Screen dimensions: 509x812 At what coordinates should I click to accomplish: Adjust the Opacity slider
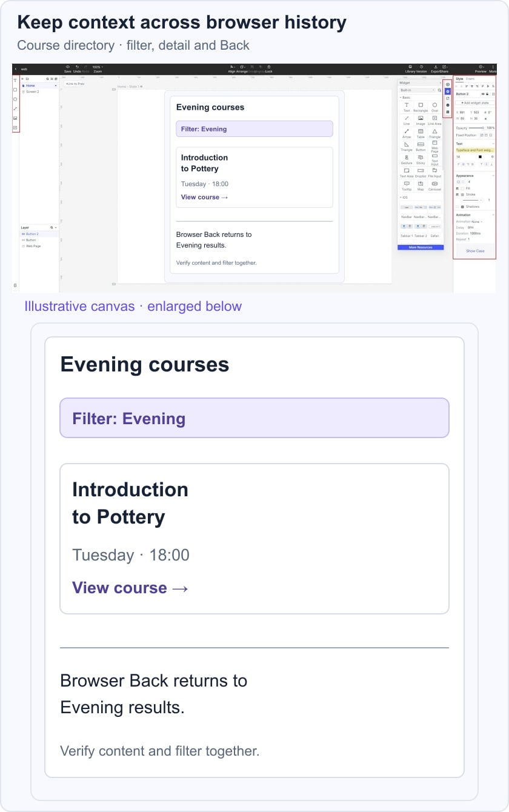[476, 128]
